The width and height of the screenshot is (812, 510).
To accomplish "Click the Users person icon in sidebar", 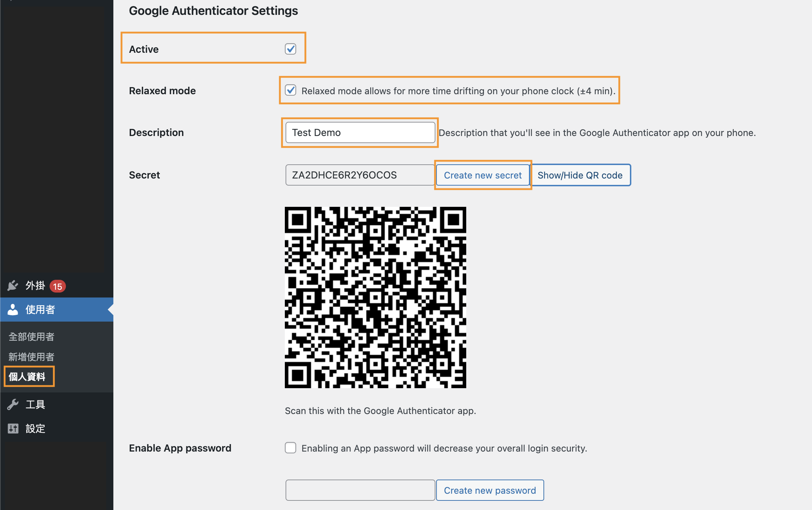I will tap(13, 310).
